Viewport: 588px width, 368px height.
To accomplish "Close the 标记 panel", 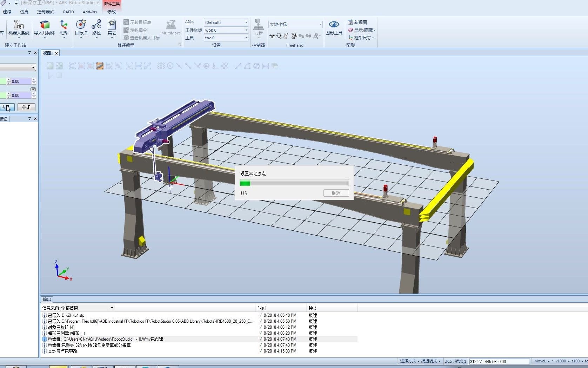I will pos(35,119).
